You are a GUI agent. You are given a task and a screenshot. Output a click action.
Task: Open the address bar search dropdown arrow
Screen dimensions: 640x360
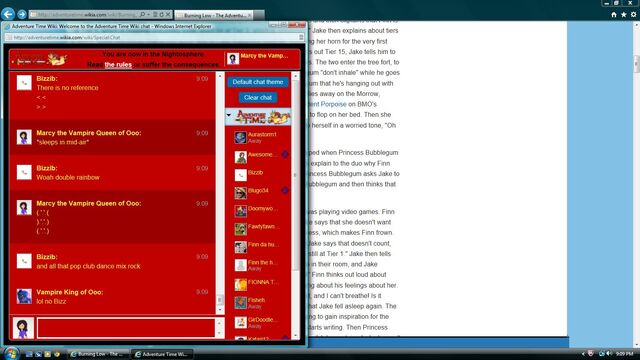tap(149, 15)
